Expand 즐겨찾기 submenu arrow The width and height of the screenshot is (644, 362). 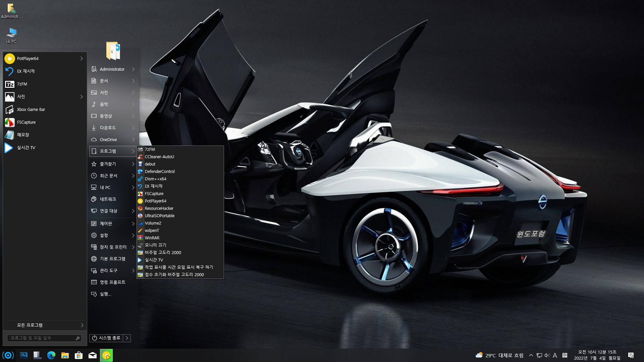click(133, 164)
